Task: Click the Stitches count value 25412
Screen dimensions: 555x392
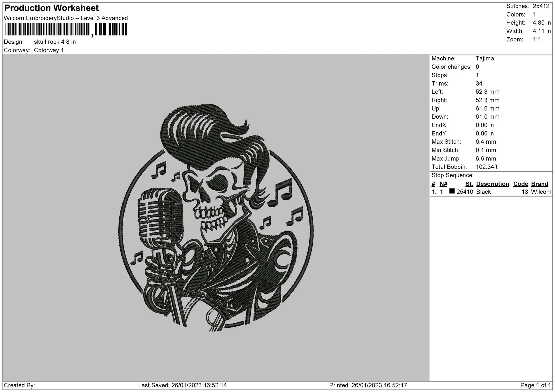Action: [541, 6]
